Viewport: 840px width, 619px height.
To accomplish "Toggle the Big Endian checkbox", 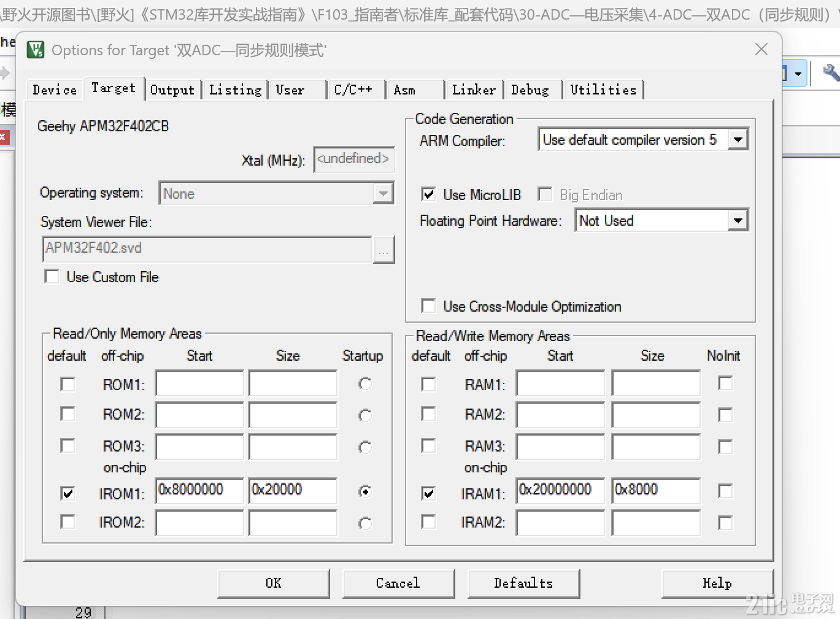I will click(x=545, y=194).
